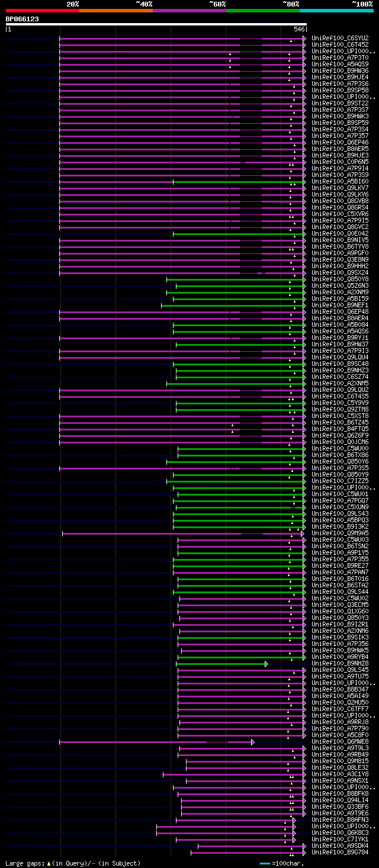
Task: Select hit label UniRef100_C5XVR6
Action: (x=340, y=214)
